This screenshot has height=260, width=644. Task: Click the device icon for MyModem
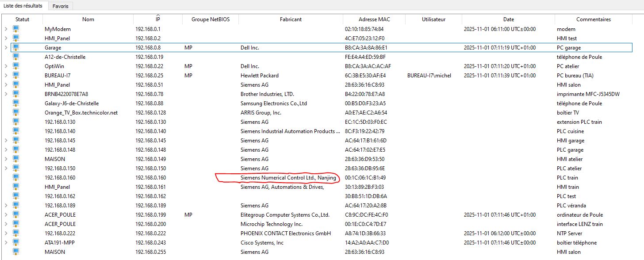tap(16, 29)
